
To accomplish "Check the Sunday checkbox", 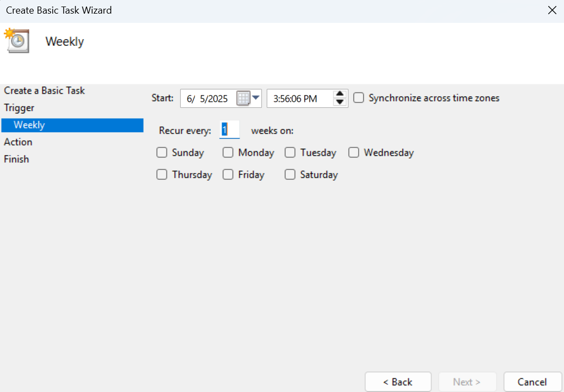I will tap(162, 153).
